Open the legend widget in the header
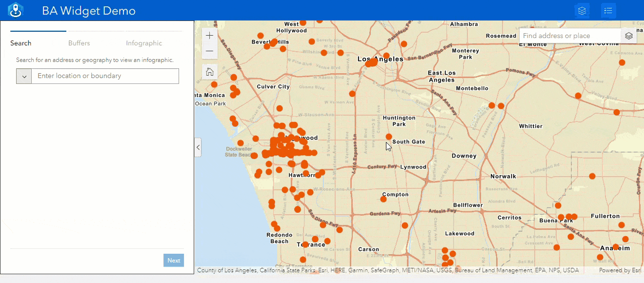Viewport: 644px width, 283px height. [608, 10]
